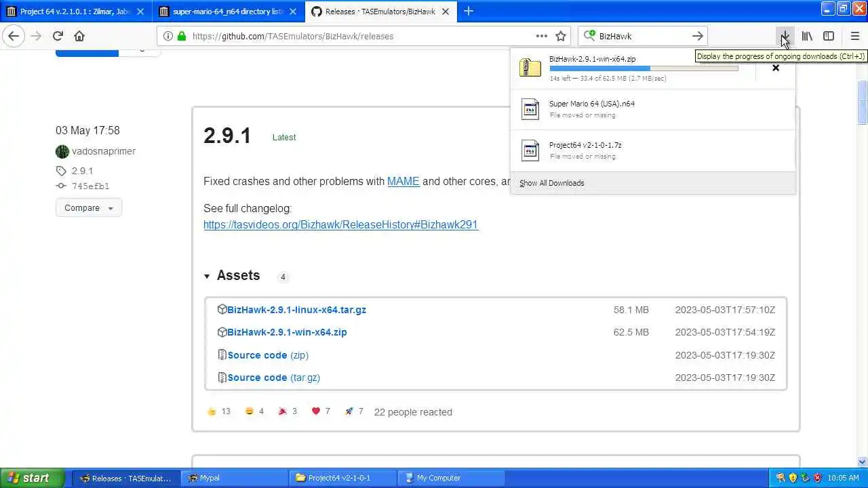Open commit 745efb1
The image size is (868, 488).
click(90, 186)
